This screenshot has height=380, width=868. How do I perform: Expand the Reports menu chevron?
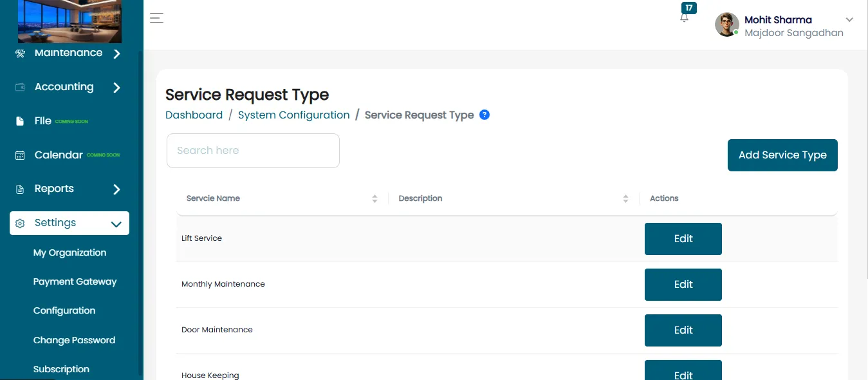(116, 189)
